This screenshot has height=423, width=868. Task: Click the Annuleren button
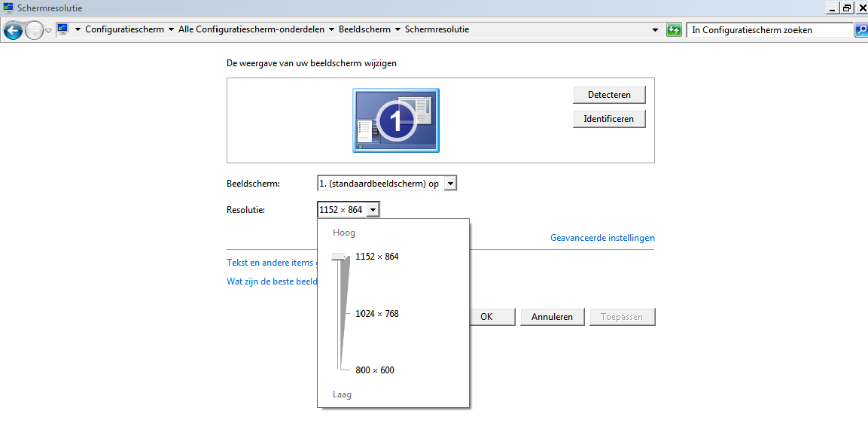[x=552, y=318]
